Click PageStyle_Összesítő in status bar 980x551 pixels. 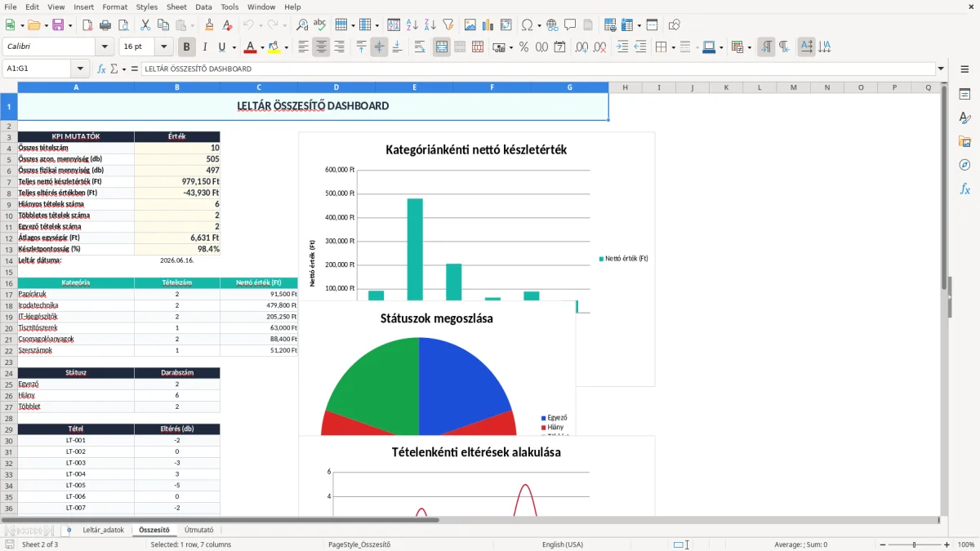[x=359, y=544]
